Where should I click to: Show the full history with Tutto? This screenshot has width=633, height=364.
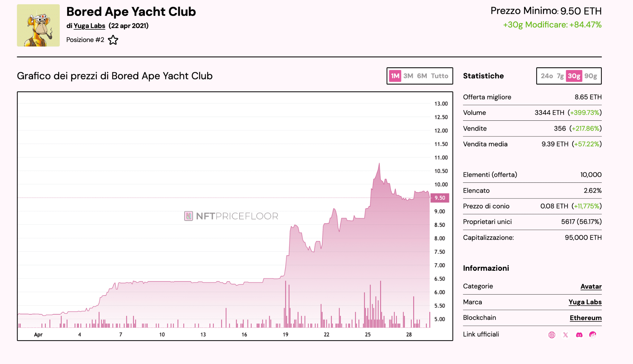(x=440, y=76)
